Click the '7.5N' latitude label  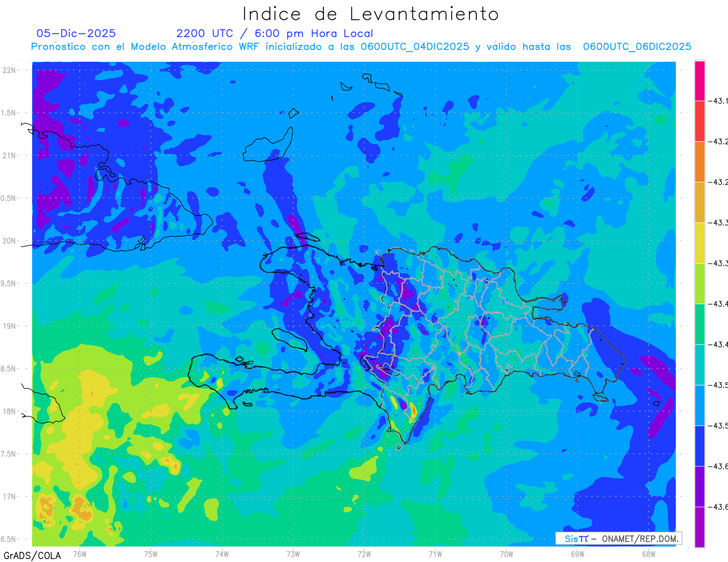click(x=9, y=454)
